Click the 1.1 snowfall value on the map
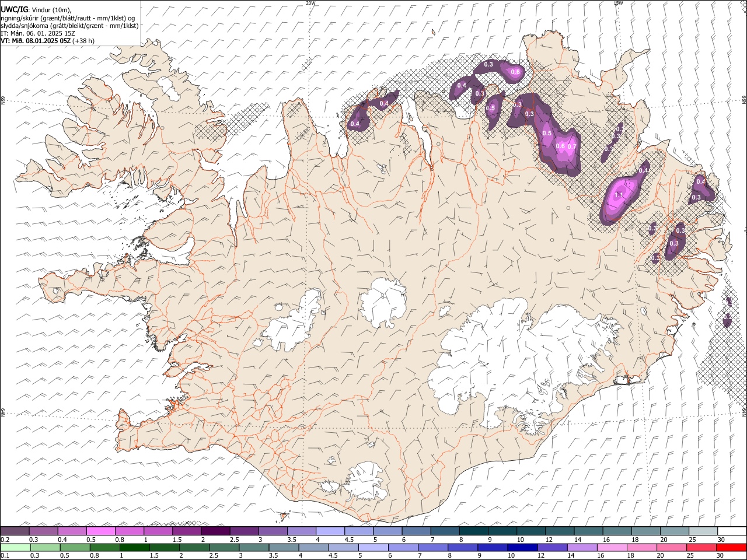Viewport: 747px width, 560px height. 619,195
